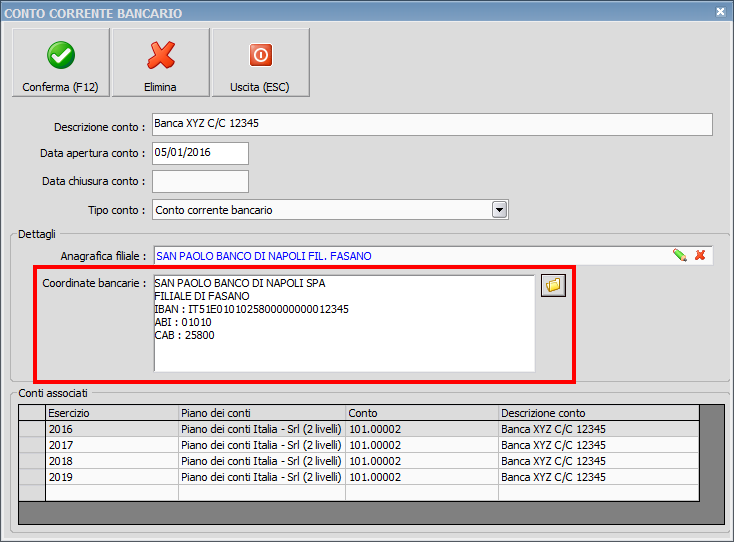Screen dimensions: 734x542
Task: Click the Conto column header
Action: pos(422,413)
